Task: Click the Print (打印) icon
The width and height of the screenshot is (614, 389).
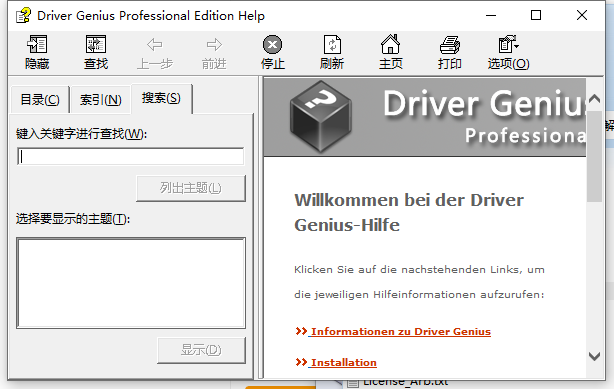Action: point(450,44)
